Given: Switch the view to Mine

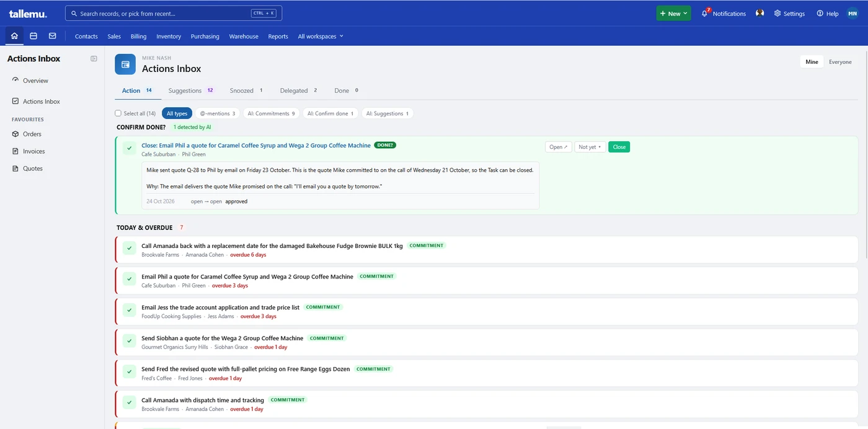Looking at the screenshot, I should (812, 62).
